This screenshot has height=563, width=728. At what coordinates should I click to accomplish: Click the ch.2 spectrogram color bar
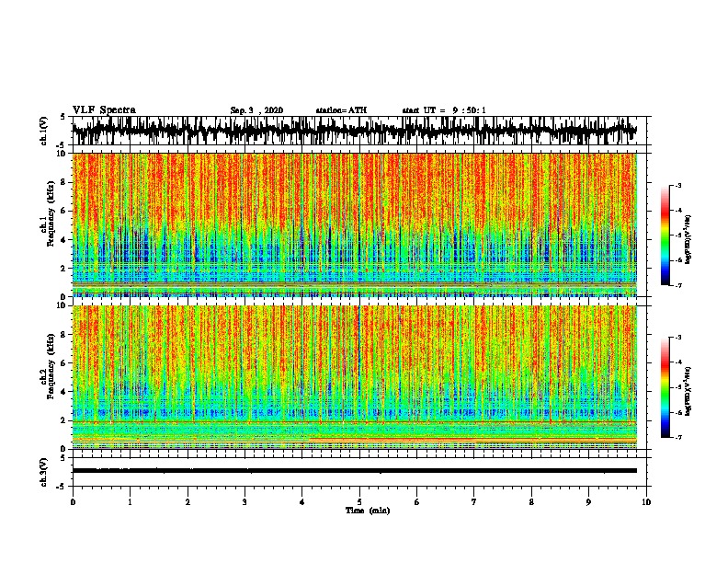665,387
